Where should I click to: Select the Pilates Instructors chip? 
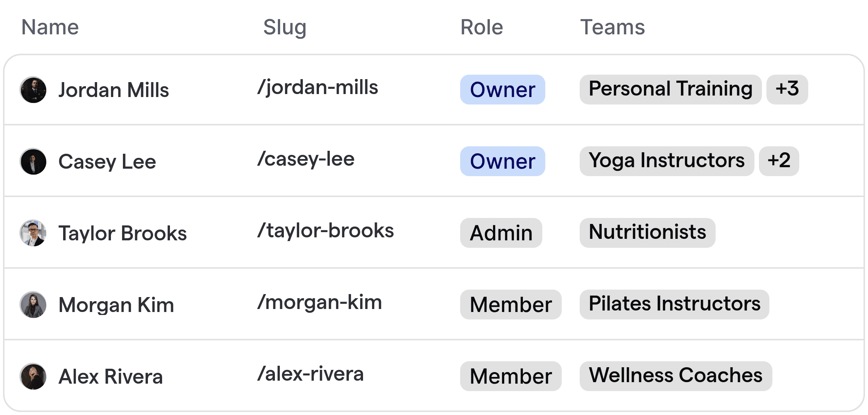[674, 304]
